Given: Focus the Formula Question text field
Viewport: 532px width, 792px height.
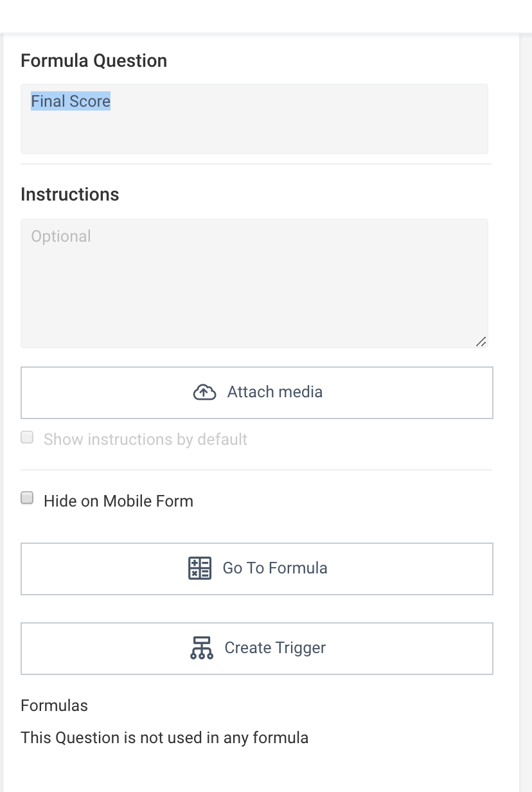Looking at the screenshot, I should [x=254, y=119].
